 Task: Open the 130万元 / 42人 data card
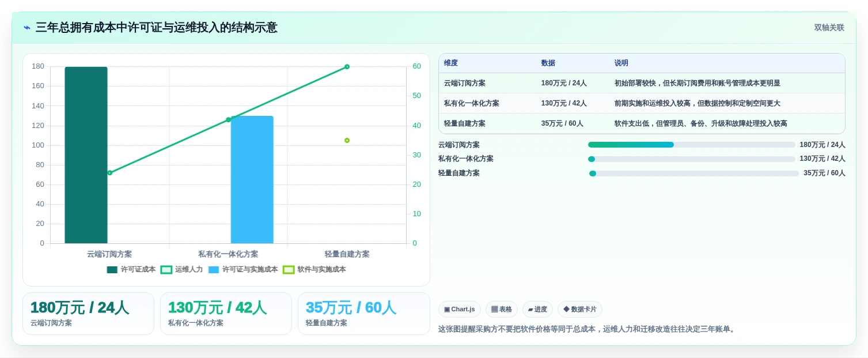click(x=226, y=314)
